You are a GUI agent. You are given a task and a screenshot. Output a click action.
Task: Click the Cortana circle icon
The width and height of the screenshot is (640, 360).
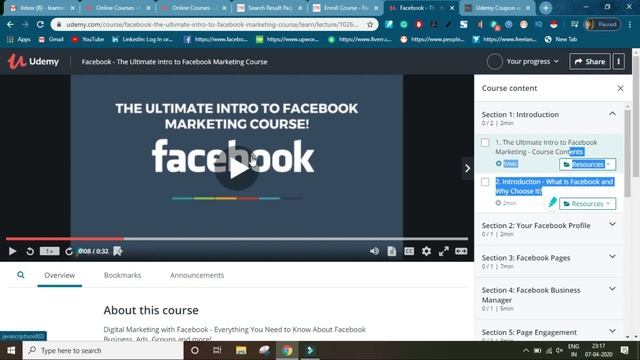195,351
